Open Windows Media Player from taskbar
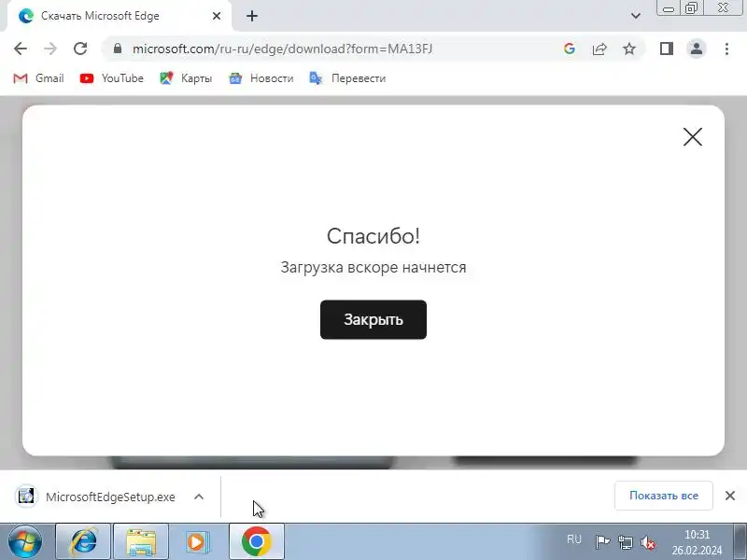Viewport: 747px width, 560px height. click(198, 541)
